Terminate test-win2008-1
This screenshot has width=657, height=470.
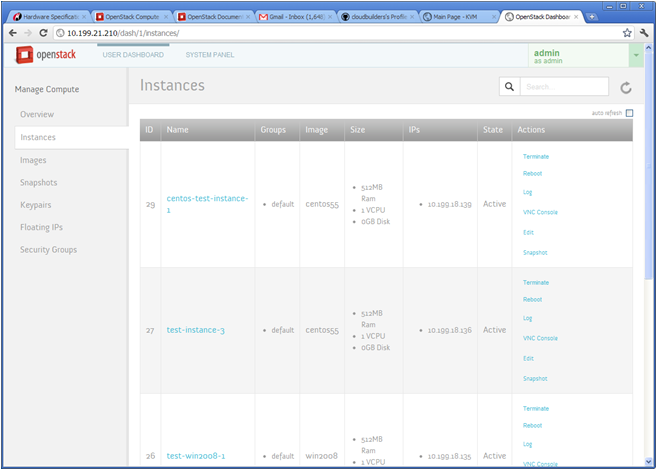[535, 409]
